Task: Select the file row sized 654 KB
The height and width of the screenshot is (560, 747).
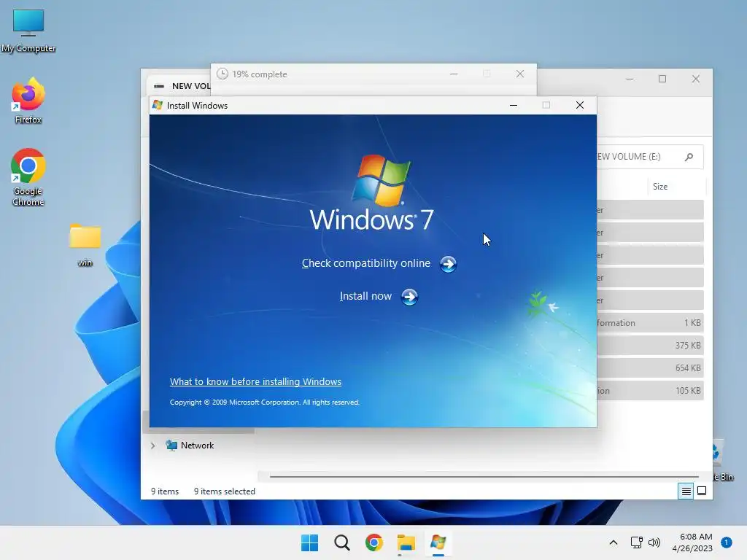Action: pos(650,368)
